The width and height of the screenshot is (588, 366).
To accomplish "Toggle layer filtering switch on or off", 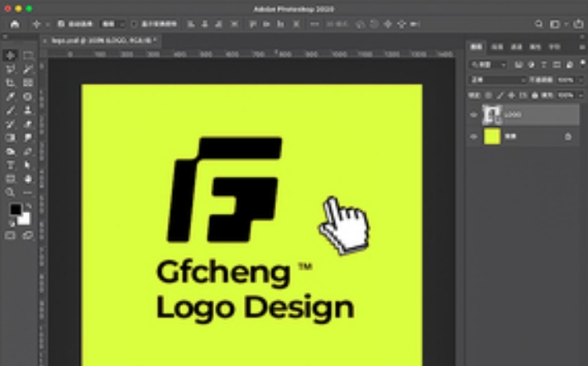I will [x=583, y=63].
